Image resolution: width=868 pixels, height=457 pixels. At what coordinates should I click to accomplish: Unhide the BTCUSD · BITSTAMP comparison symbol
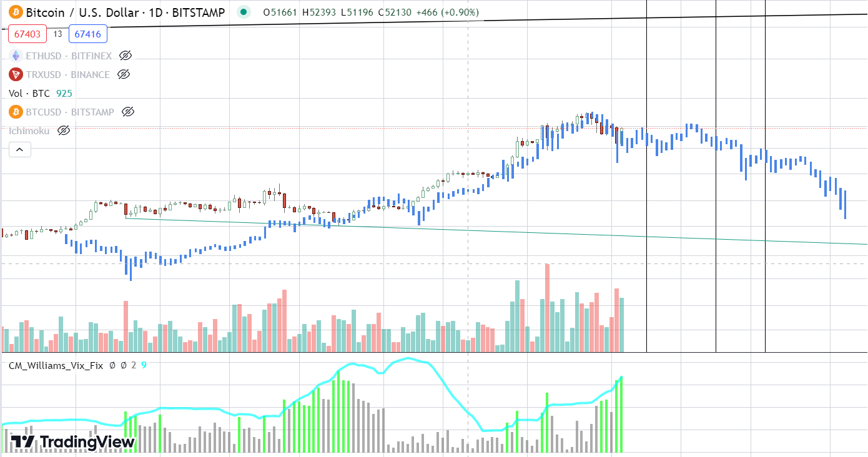point(128,112)
